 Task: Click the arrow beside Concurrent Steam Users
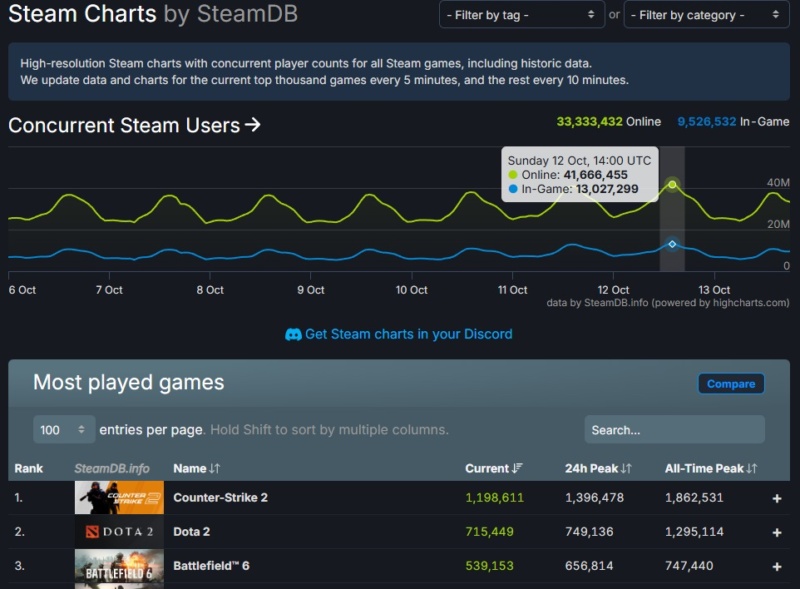[x=253, y=125]
